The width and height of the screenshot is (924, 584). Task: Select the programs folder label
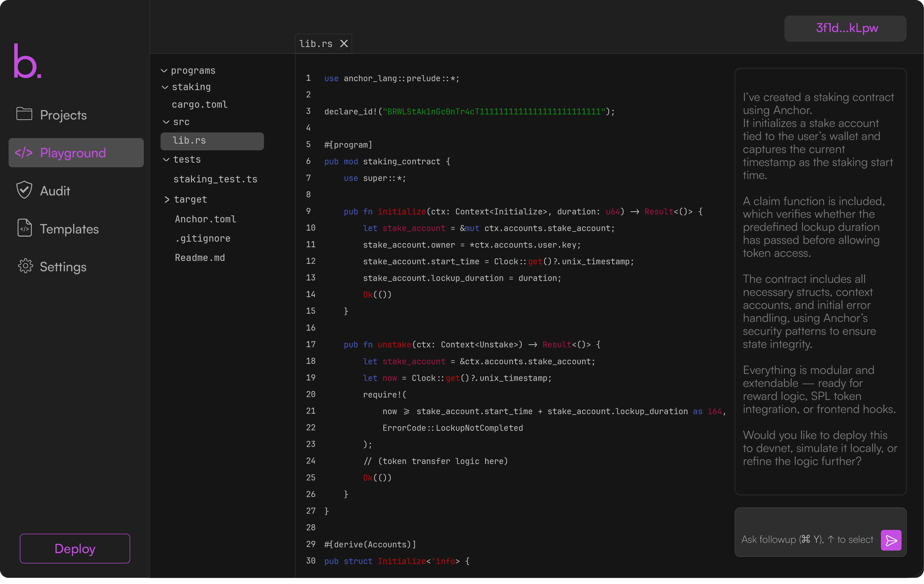coord(193,71)
